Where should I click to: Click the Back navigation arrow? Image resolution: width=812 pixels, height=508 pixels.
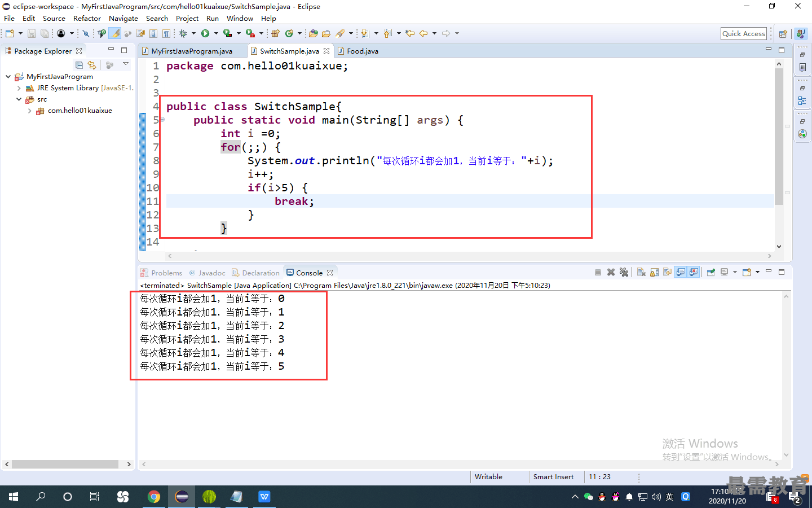point(423,33)
